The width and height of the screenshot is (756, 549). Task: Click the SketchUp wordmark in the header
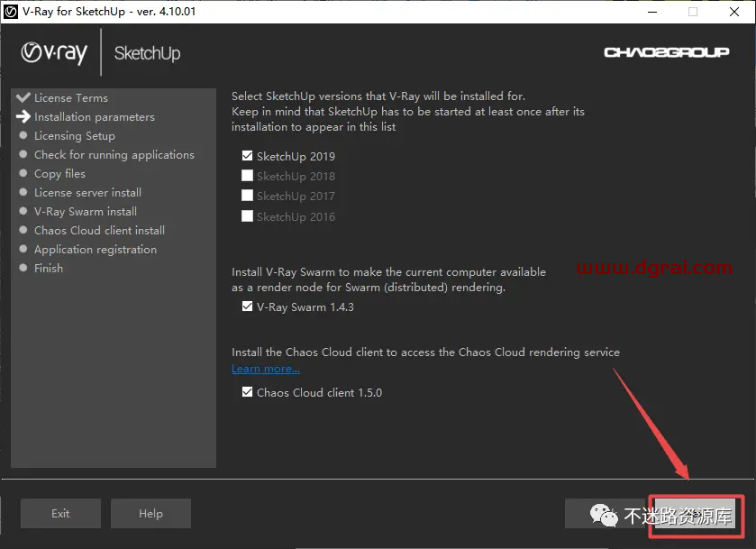[x=148, y=53]
